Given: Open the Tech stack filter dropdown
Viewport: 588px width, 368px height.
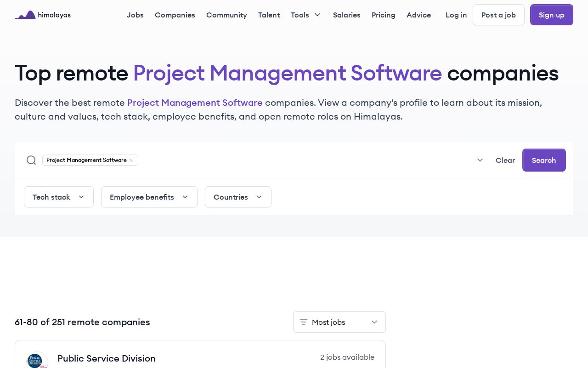Looking at the screenshot, I should pos(59,197).
